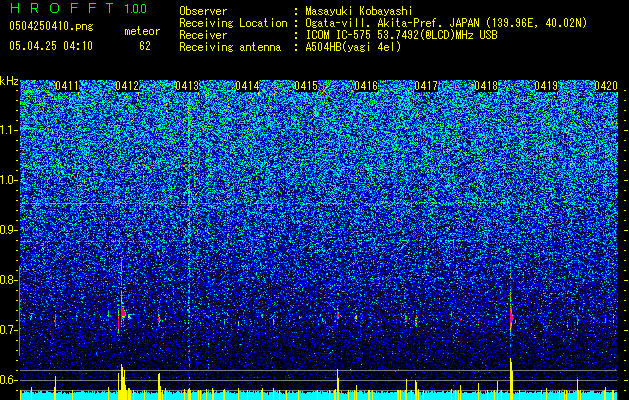Click receiver value ICOM IC-575 53.7492 MHz USB
Image resolution: width=629 pixels, height=400 pixels.
pyautogui.click(x=401, y=35)
